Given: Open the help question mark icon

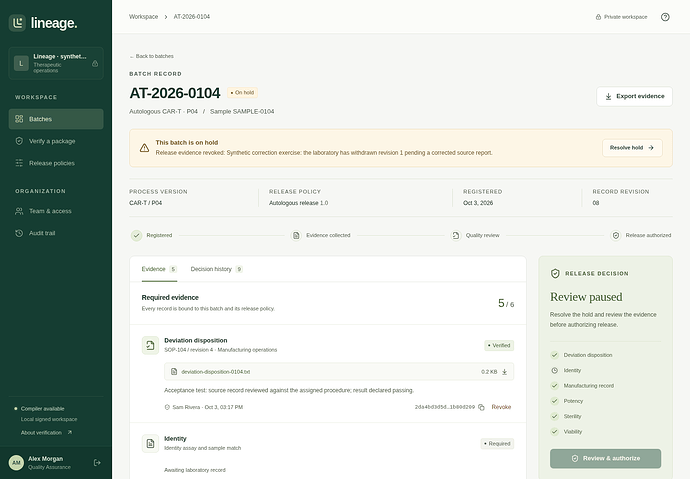Looking at the screenshot, I should click(x=665, y=17).
